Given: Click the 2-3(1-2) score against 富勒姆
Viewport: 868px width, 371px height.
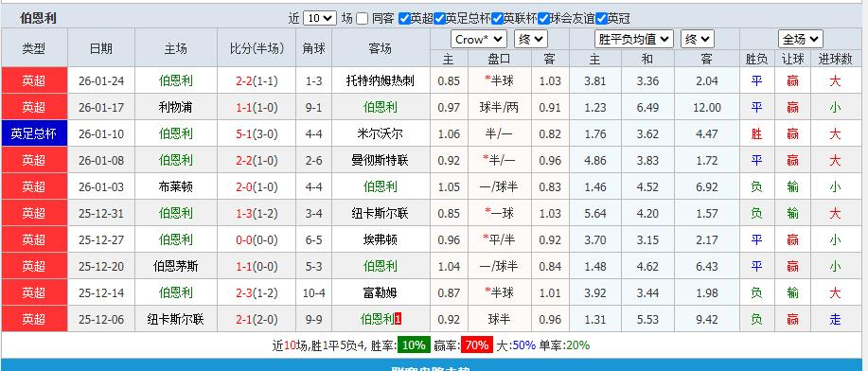Looking at the screenshot, I should click(257, 293).
